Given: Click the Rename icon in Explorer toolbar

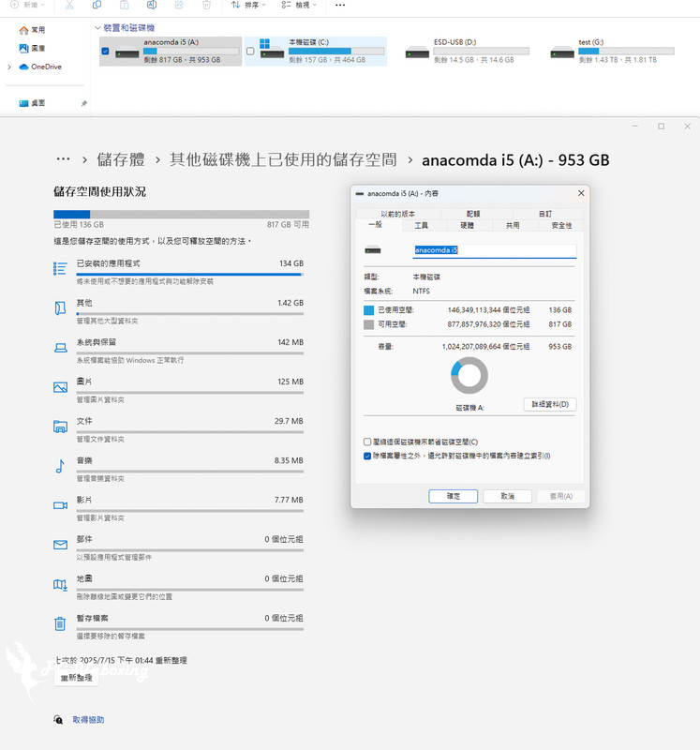Looking at the screenshot, I should coord(152,6).
